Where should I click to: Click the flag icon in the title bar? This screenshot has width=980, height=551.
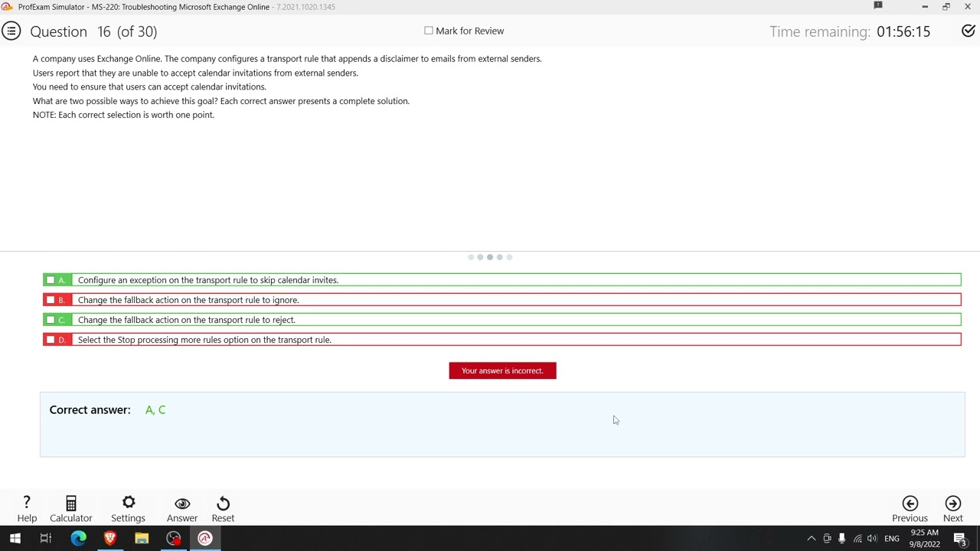tap(878, 6)
